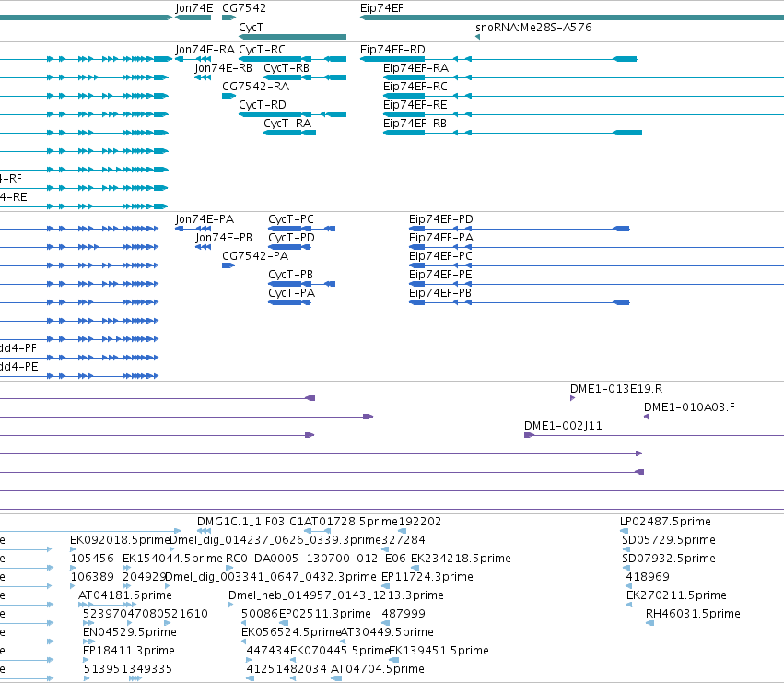
Task: Open the SD05729.5prime EST label
Action: tap(669, 540)
